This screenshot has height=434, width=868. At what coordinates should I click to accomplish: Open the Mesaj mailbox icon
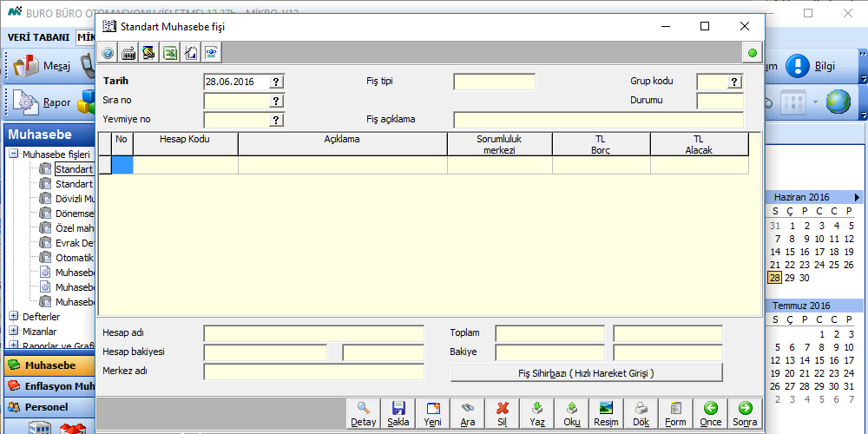[x=24, y=67]
